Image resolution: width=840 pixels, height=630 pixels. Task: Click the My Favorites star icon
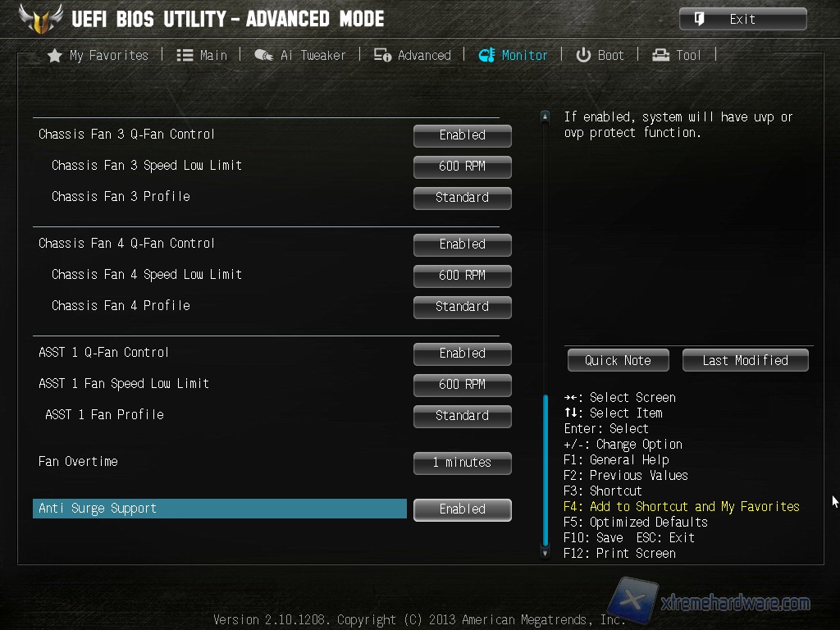pos(55,55)
